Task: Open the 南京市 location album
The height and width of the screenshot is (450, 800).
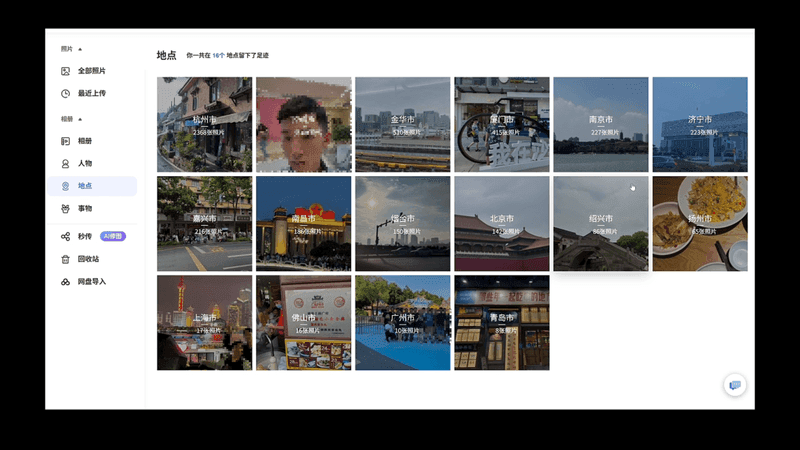Action: tap(601, 124)
